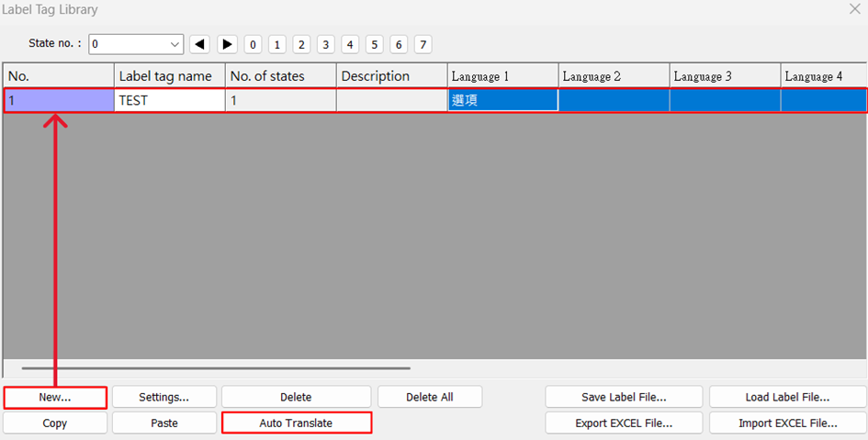Click the Language 1 cell of TEST row
Viewport: 868px width, 440px height.
tap(502, 101)
